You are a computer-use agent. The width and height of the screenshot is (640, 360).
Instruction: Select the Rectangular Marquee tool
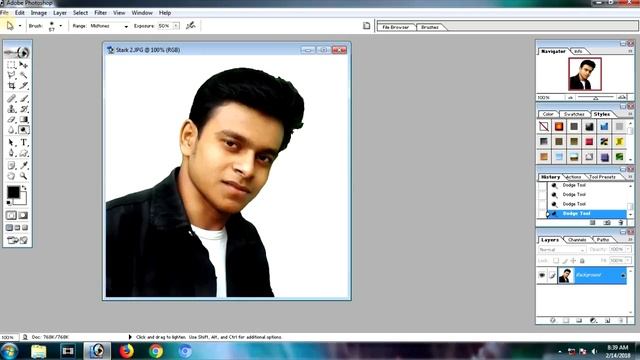pos(11,65)
